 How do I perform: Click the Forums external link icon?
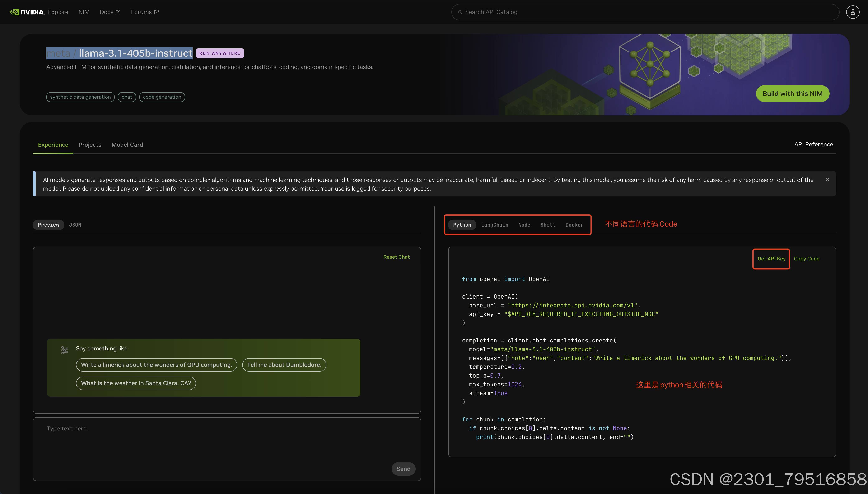tap(156, 12)
